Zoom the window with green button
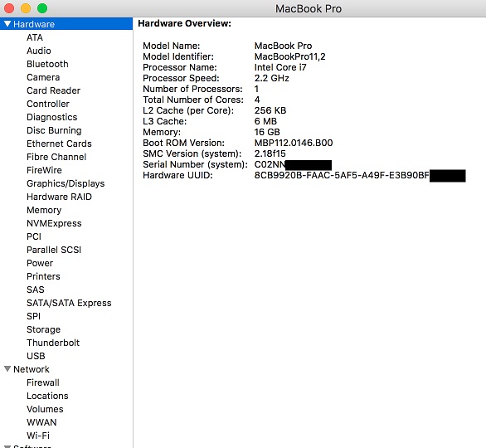486x448 pixels. coord(42,8)
